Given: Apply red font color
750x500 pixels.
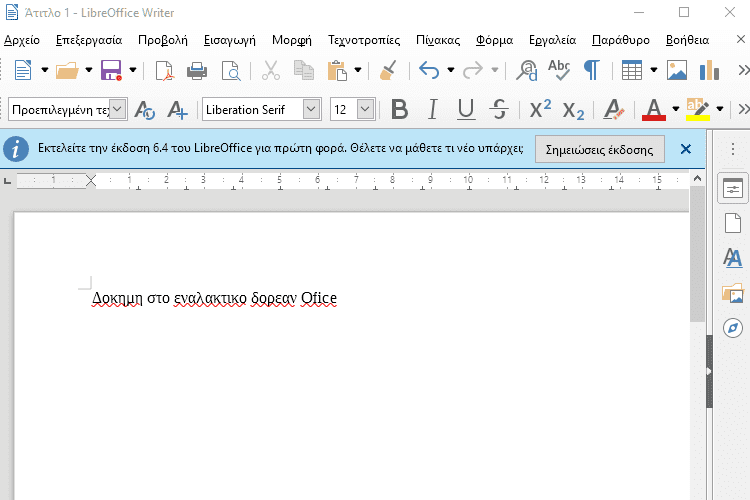Looking at the screenshot, I should (x=654, y=110).
